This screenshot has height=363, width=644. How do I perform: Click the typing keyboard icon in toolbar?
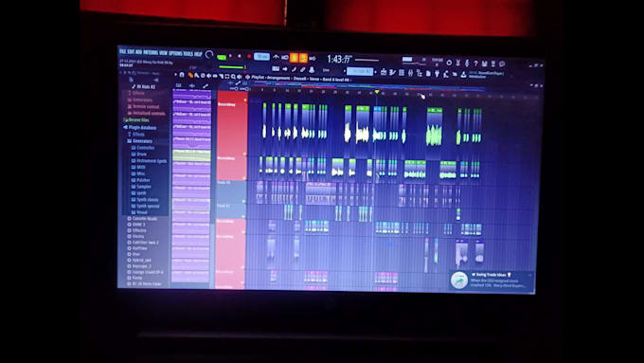pos(276,68)
